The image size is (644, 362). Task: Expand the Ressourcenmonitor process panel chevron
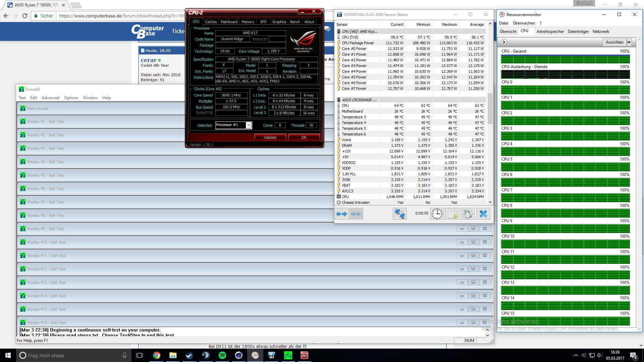504,42
